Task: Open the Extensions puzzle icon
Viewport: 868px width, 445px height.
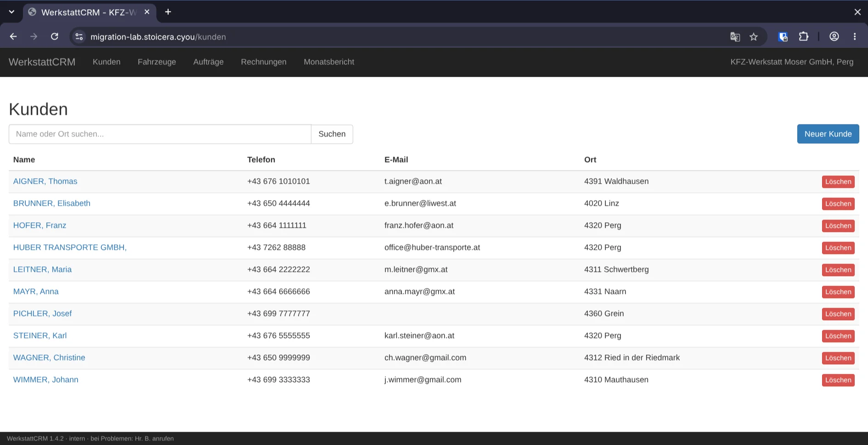Action: tap(804, 37)
